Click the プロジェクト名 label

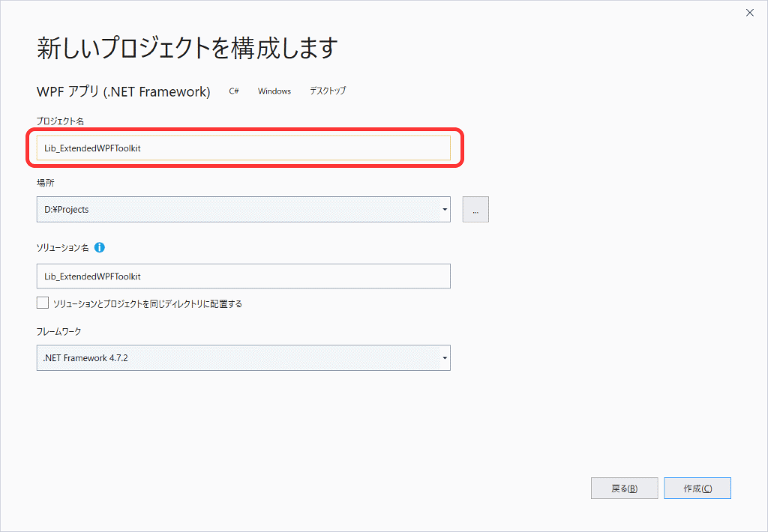coord(60,121)
